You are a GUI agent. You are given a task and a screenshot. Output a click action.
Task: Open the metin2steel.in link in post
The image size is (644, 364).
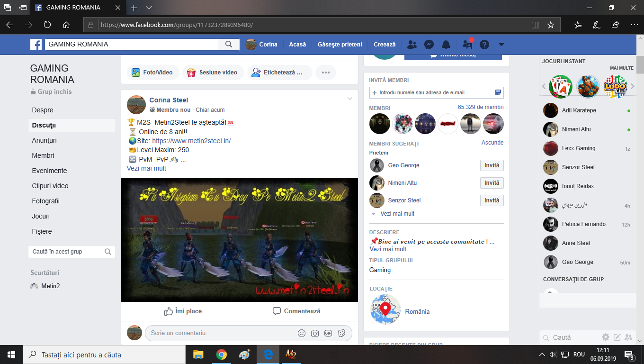[x=191, y=141]
